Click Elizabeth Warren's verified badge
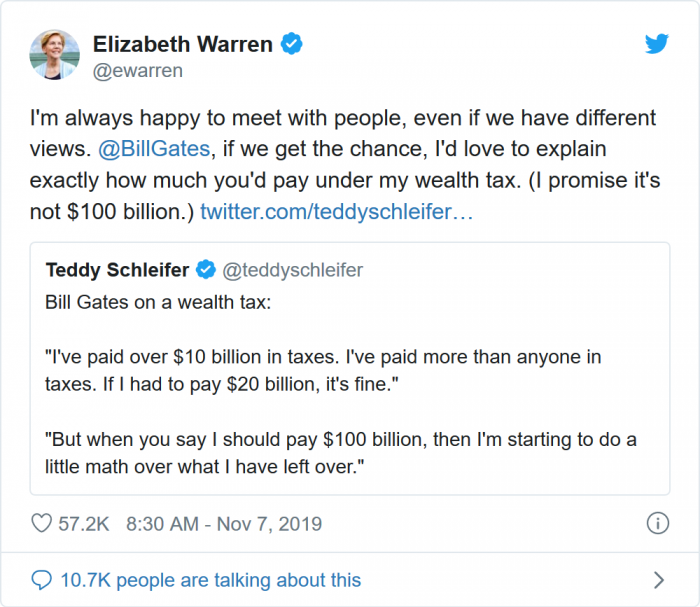Screen dimensions: 700x607 pyautogui.click(x=291, y=44)
